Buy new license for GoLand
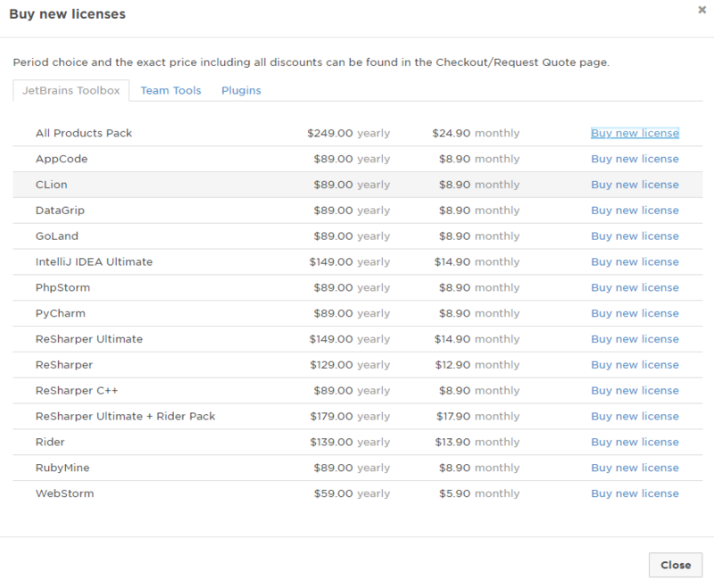The width and height of the screenshot is (714, 588). pyautogui.click(x=635, y=236)
